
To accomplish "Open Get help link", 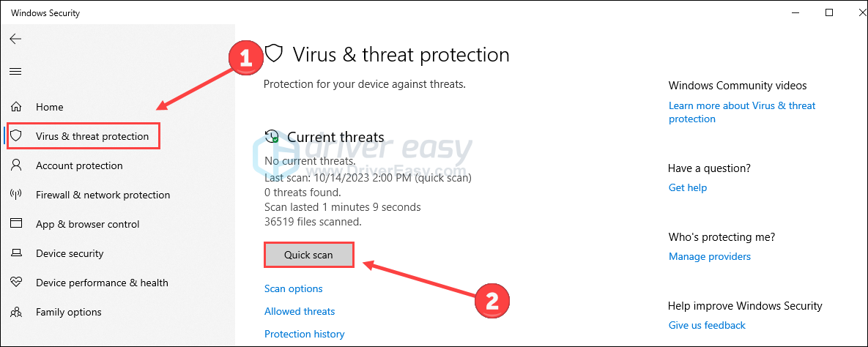I will click(x=688, y=187).
